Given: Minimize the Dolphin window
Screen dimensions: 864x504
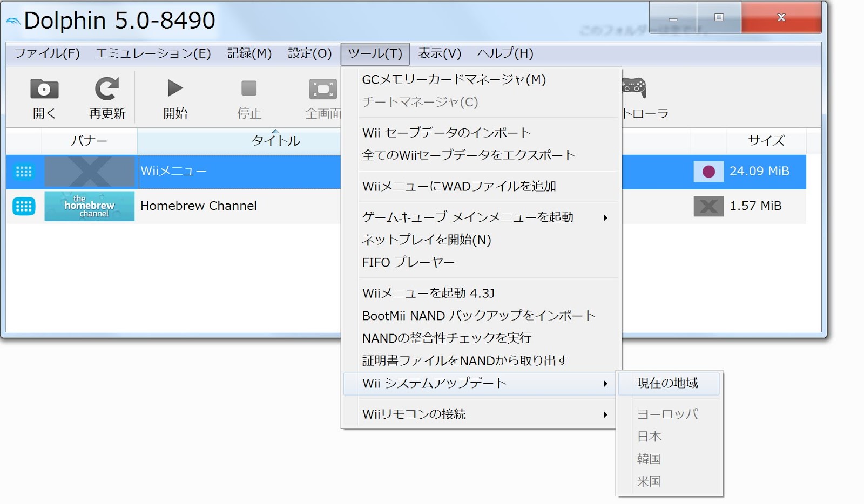Looking at the screenshot, I should point(673,18).
